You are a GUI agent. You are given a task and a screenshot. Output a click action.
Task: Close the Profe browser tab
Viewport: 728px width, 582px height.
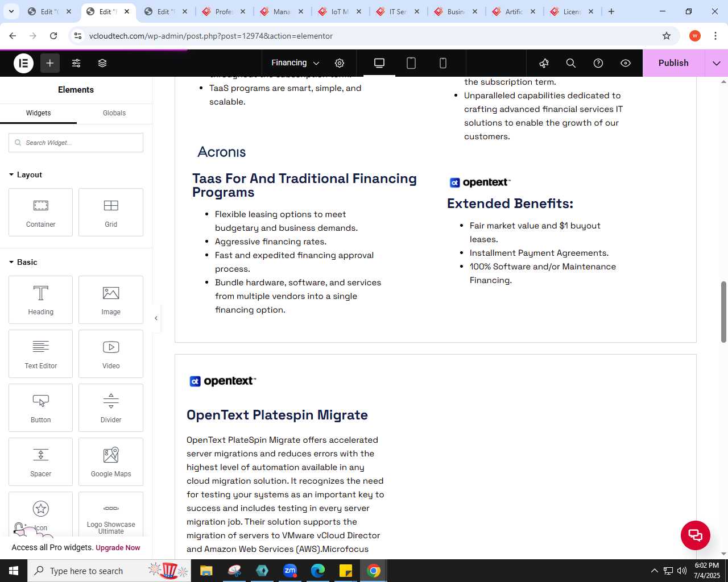pyautogui.click(x=243, y=11)
